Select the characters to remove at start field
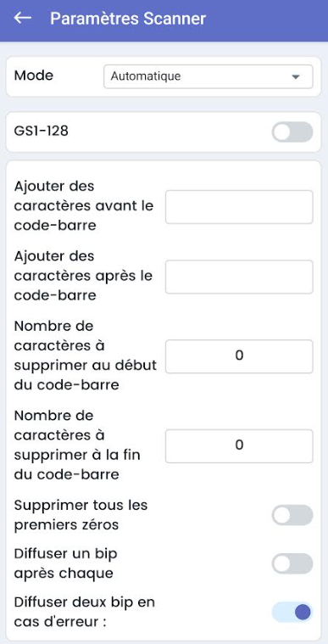 tap(239, 356)
